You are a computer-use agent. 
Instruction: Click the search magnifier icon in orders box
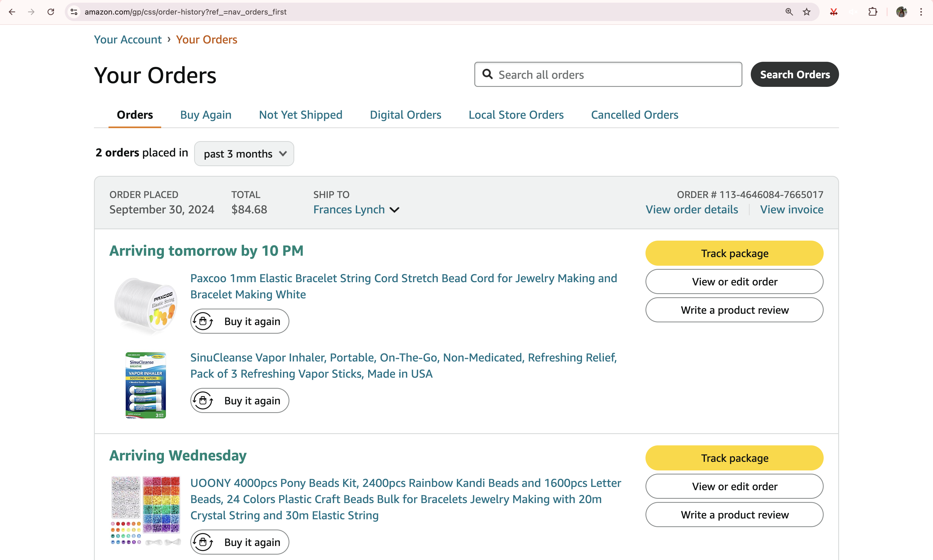click(x=488, y=74)
